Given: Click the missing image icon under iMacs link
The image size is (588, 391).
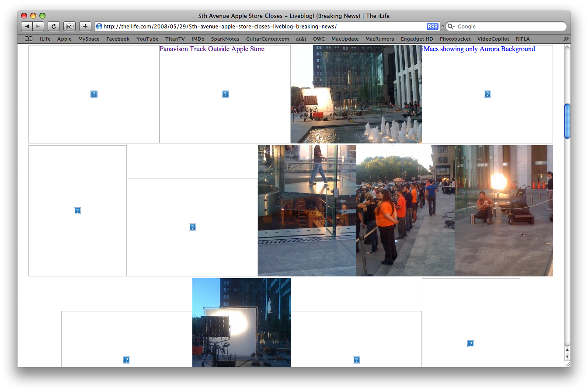Looking at the screenshot, I should [x=487, y=94].
